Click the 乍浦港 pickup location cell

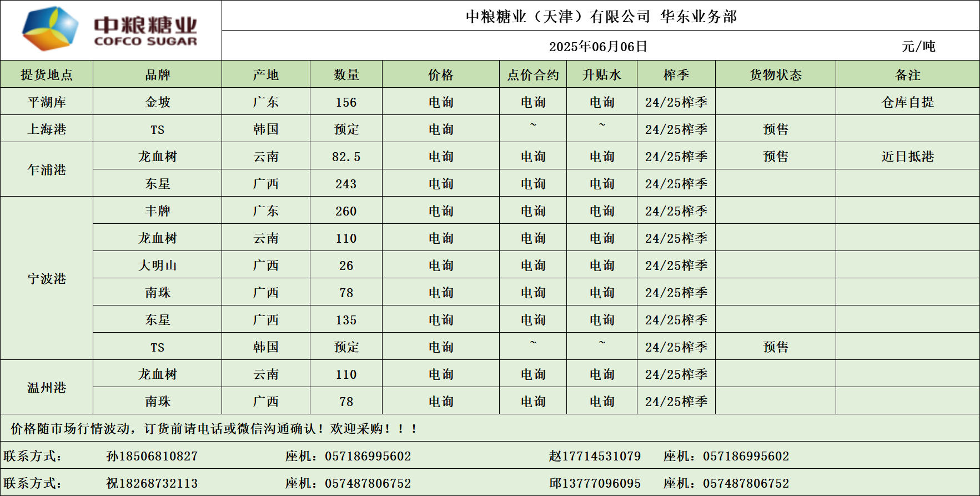coord(47,169)
